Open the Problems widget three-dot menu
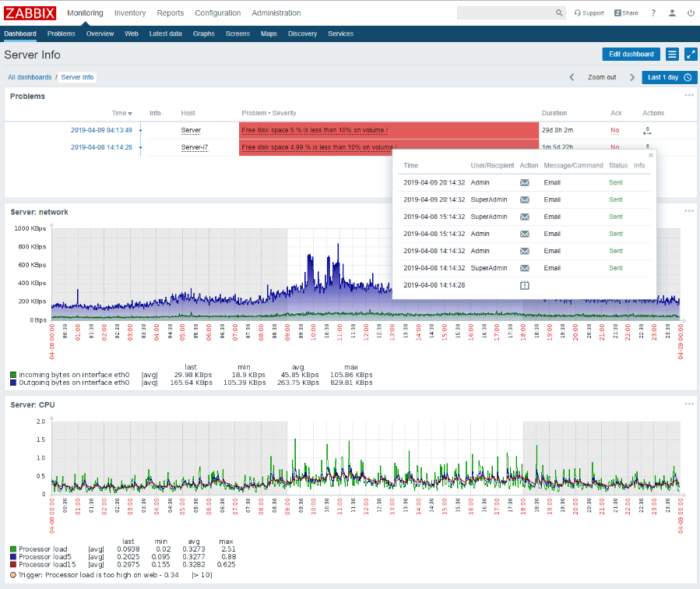The image size is (700, 589). pos(689,95)
